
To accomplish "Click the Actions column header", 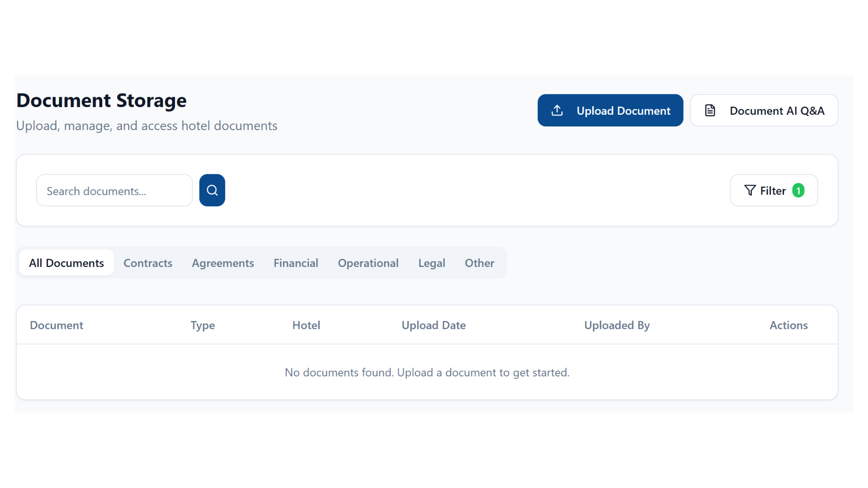I will (x=788, y=325).
